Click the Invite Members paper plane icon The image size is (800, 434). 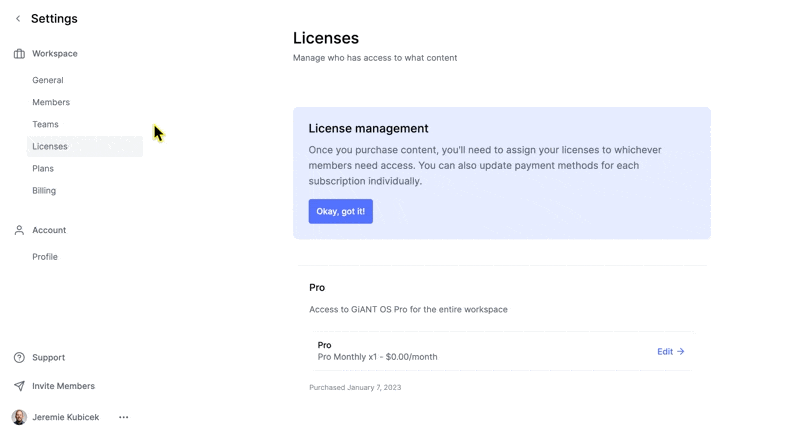coord(19,386)
